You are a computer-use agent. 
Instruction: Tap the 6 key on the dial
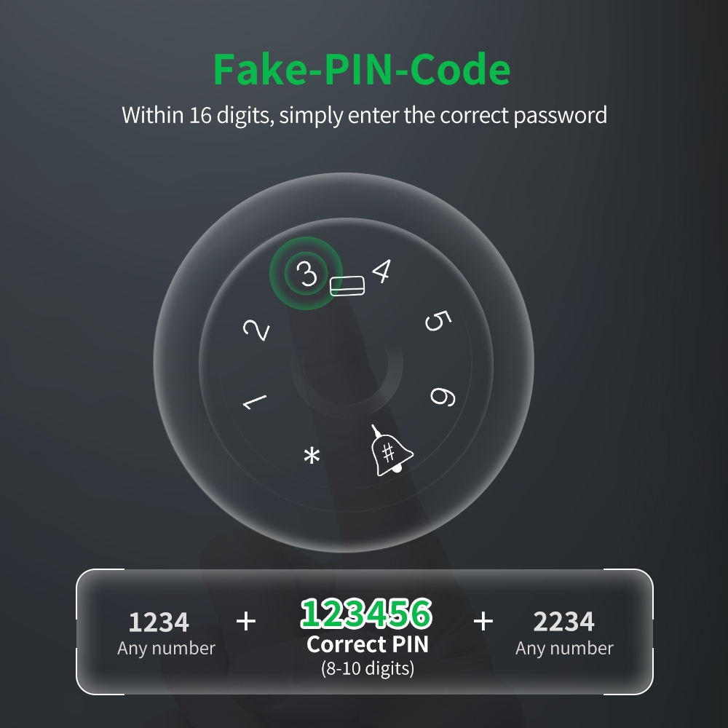tap(443, 397)
